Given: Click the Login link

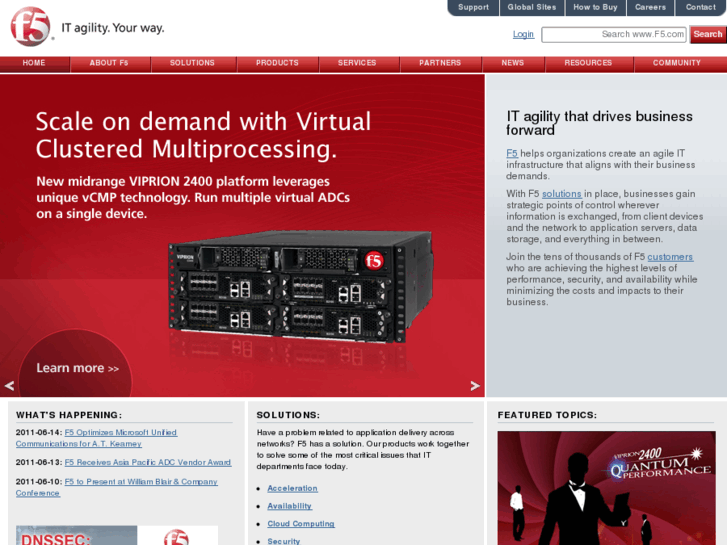Looking at the screenshot, I should click(523, 34).
